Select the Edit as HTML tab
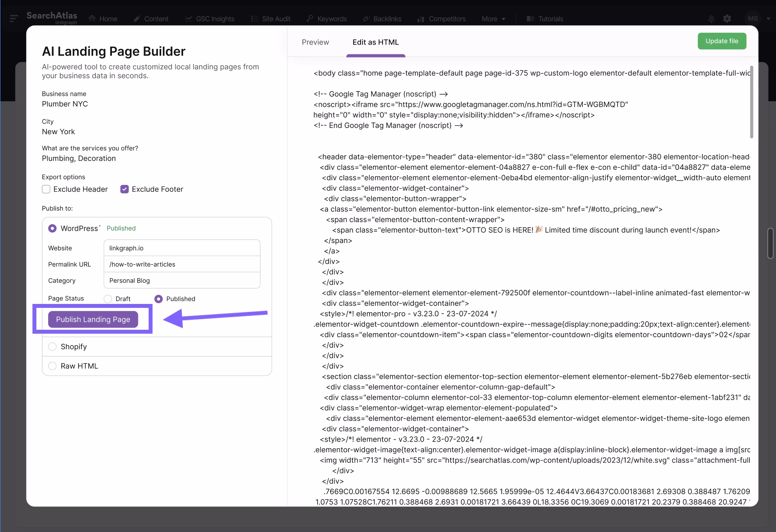The height and width of the screenshot is (532, 776). pyautogui.click(x=375, y=42)
